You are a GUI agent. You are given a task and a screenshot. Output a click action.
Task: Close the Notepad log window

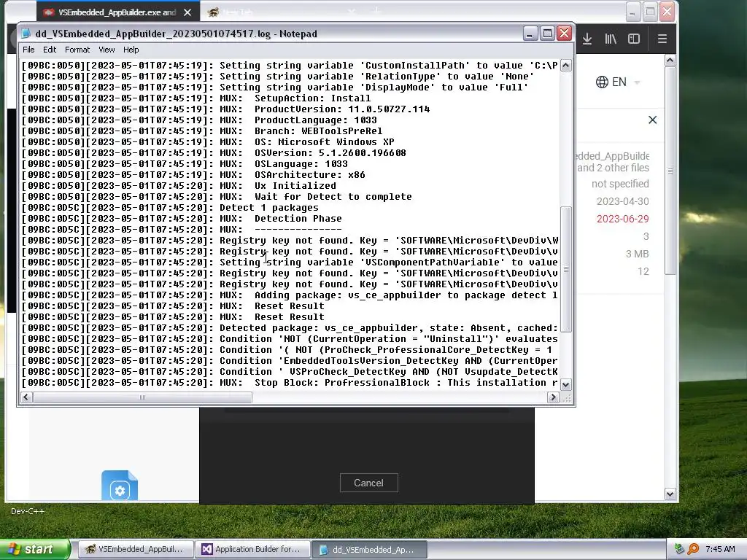[565, 34]
